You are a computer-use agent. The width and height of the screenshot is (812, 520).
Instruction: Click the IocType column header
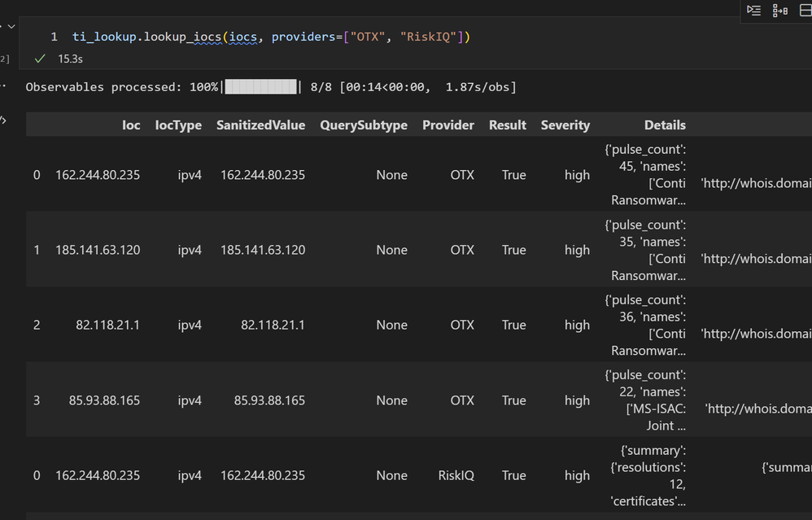point(178,125)
